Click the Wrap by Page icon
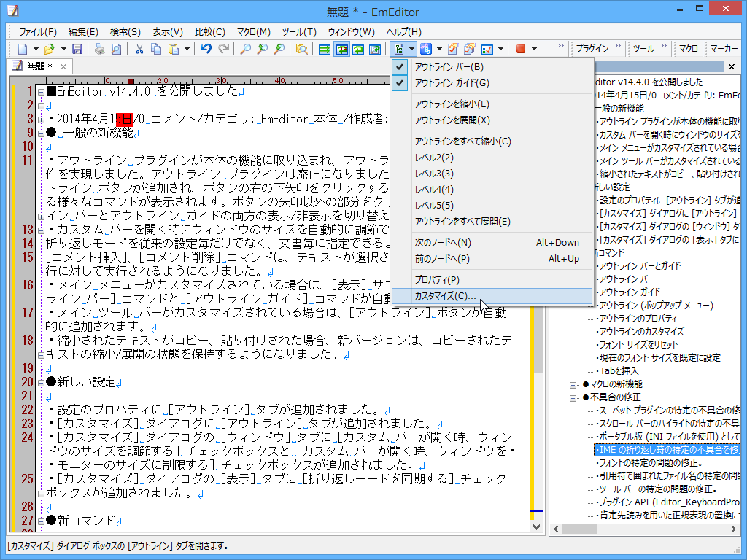 (x=375, y=49)
